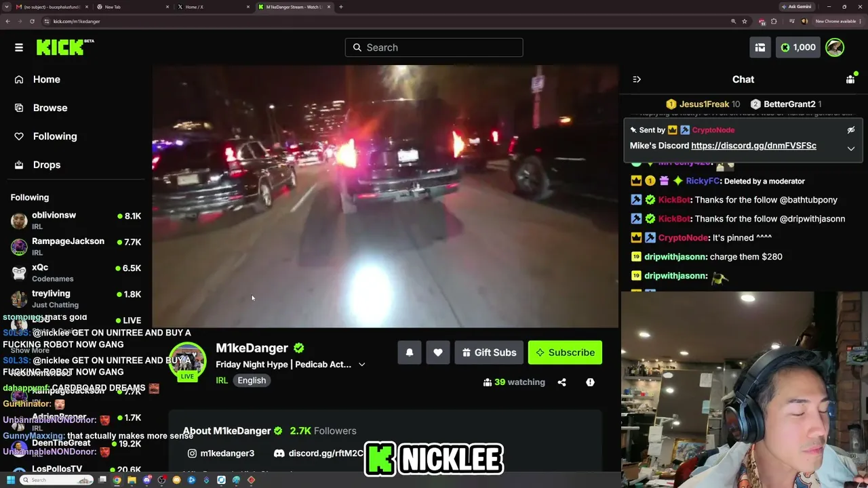The image size is (868, 488).
Task: Open a new browser tab
Action: tap(340, 7)
